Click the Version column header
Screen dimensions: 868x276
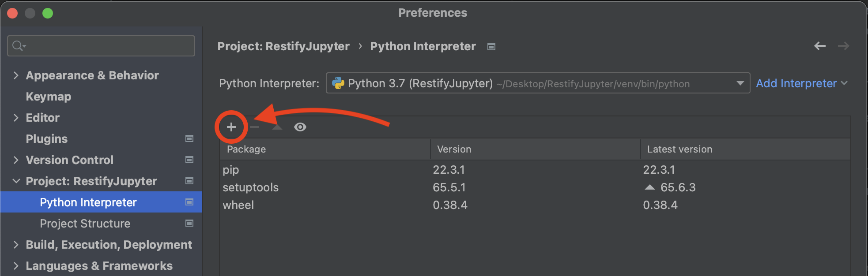[535, 149]
